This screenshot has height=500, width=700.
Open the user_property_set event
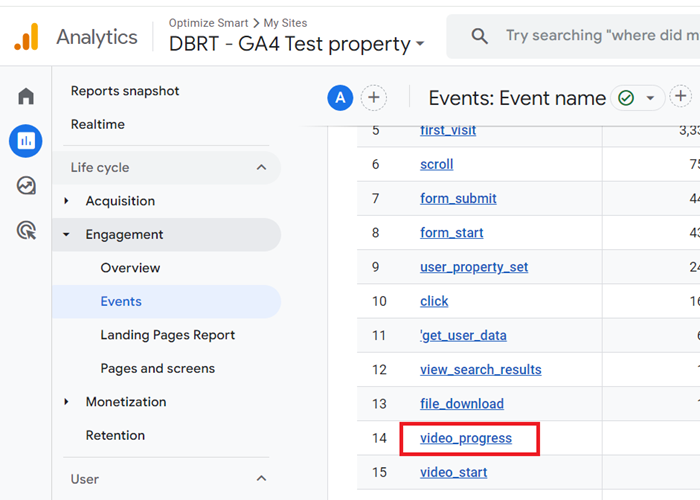click(474, 267)
